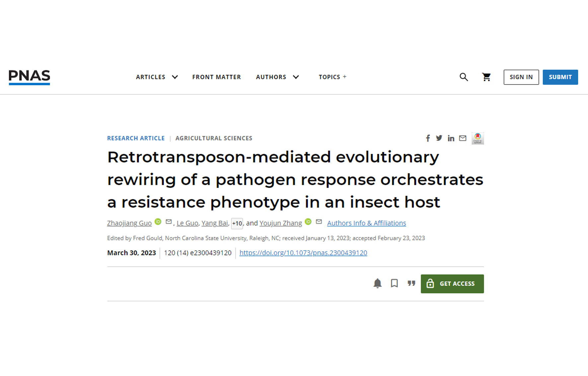This screenshot has width=588, height=376.
Task: Open the cite quotation icon
Action: 411,283
